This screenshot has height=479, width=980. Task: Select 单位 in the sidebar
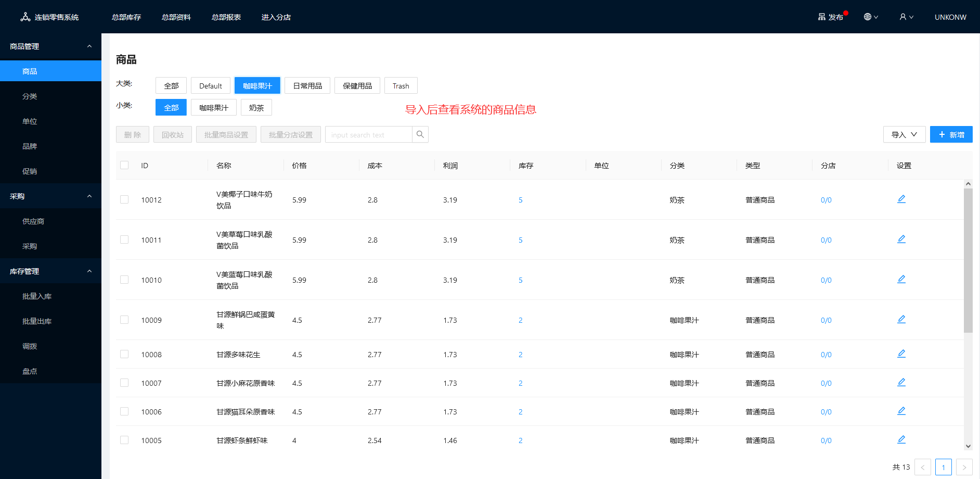coord(50,121)
